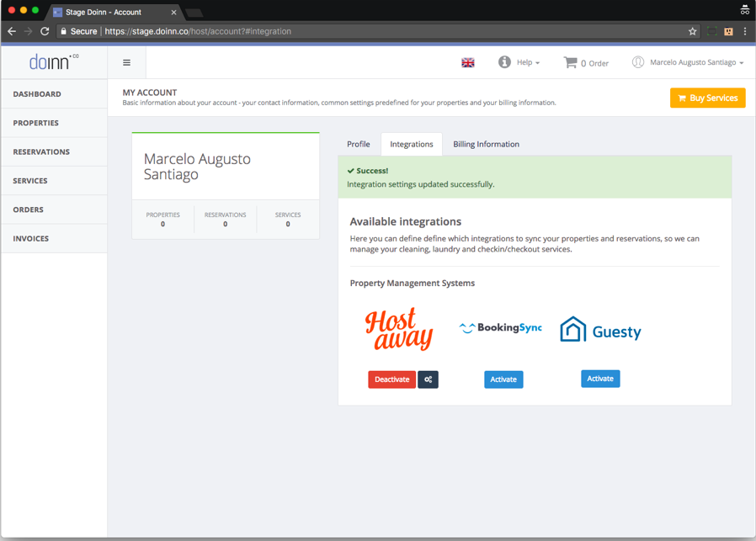
Task: Switch to the Profile tab
Action: click(x=359, y=144)
